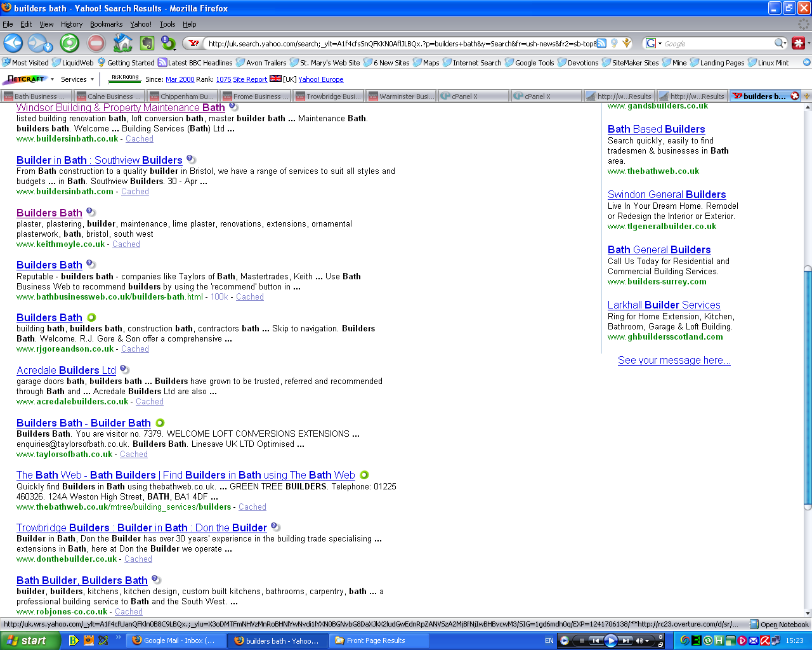
Task: Open the Builder in Bath : Southview Builders result
Action: coord(100,160)
